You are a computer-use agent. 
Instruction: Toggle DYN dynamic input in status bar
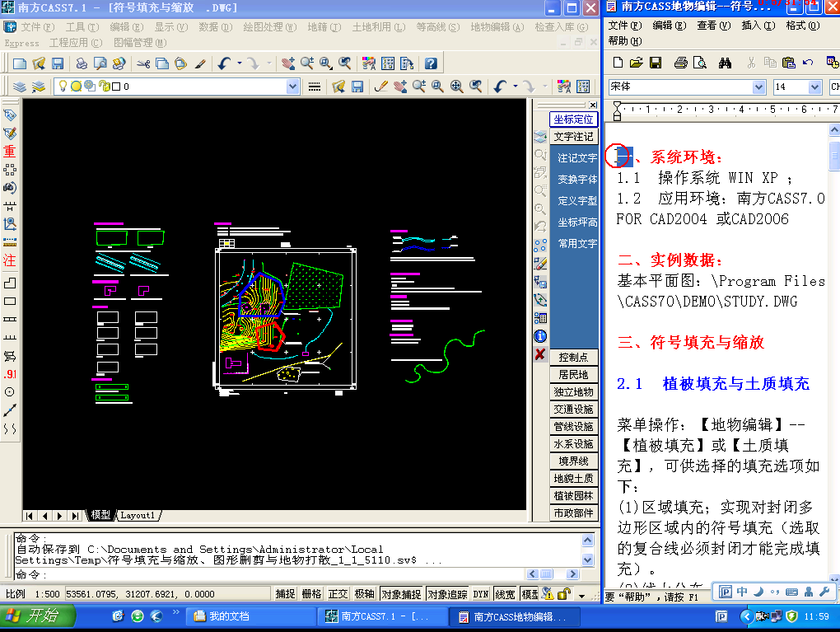481,594
